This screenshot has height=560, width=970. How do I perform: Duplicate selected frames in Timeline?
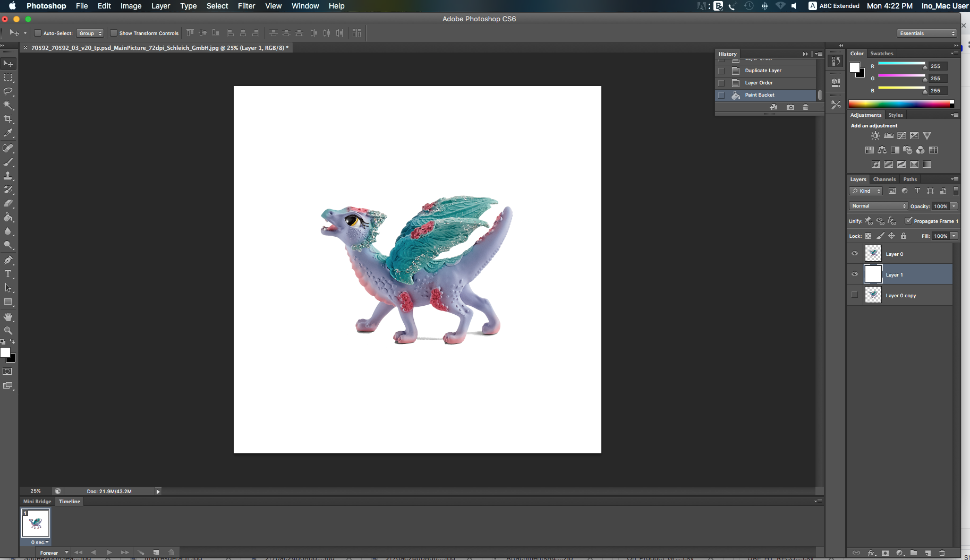click(x=156, y=553)
